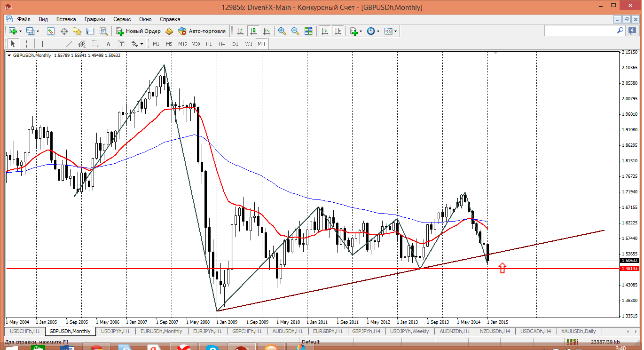Expand the new chart dropdown arrow

(20, 31)
